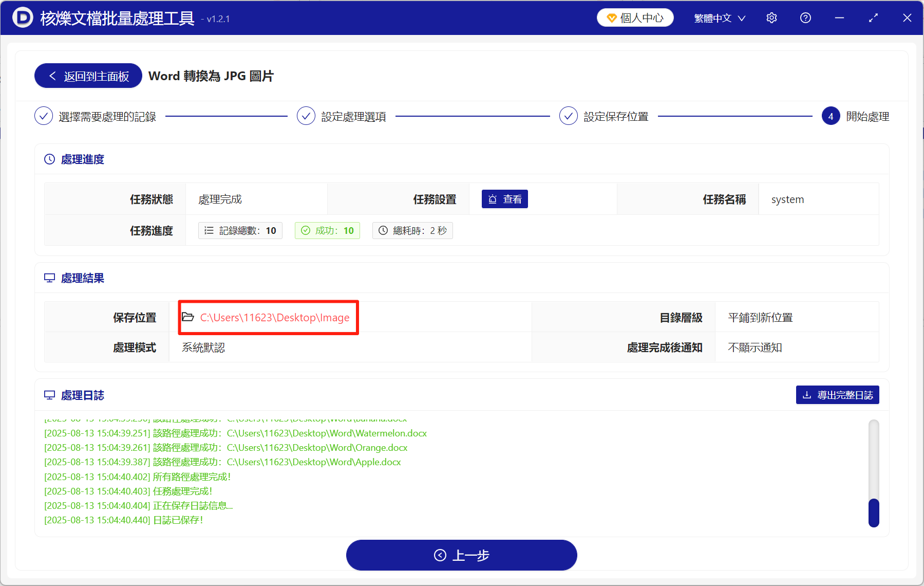Click the clock icon beside 處理進度
Viewport: 924px width, 586px height.
coord(49,159)
